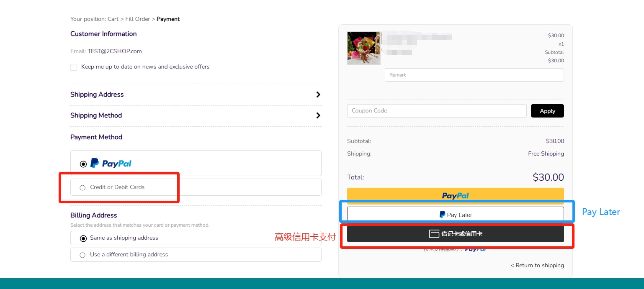Expand the Shipping Method section chevron
644x289 pixels.
pos(318,115)
